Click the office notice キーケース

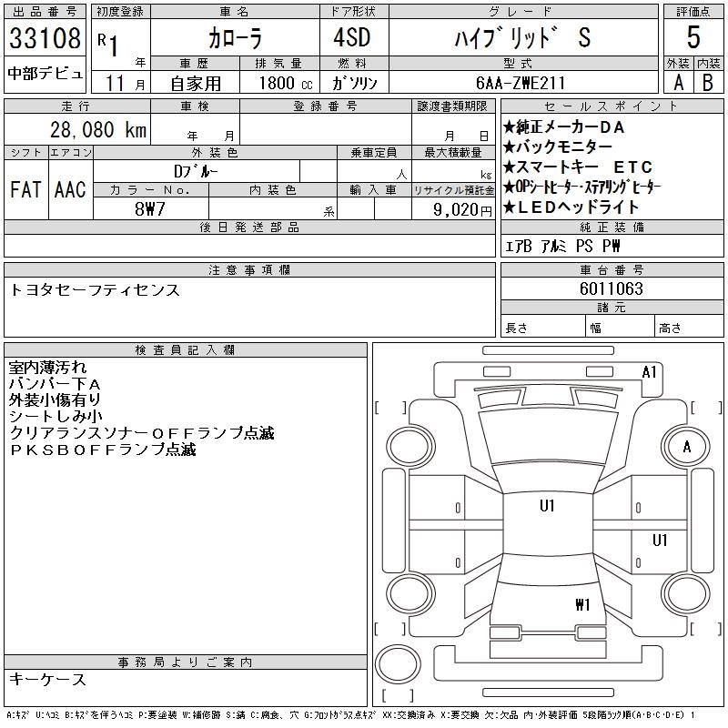47,679
